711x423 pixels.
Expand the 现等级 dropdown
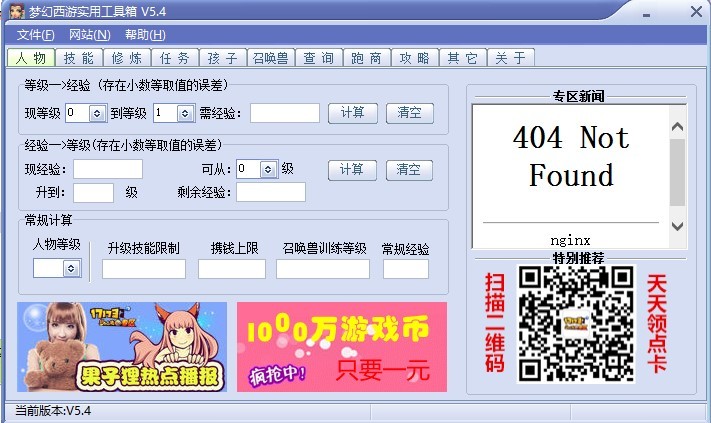pos(98,114)
